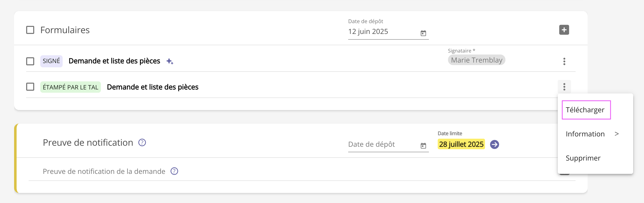Open the 12 juin 2025 date picker field
The image size is (644, 203).
pyautogui.click(x=382, y=32)
